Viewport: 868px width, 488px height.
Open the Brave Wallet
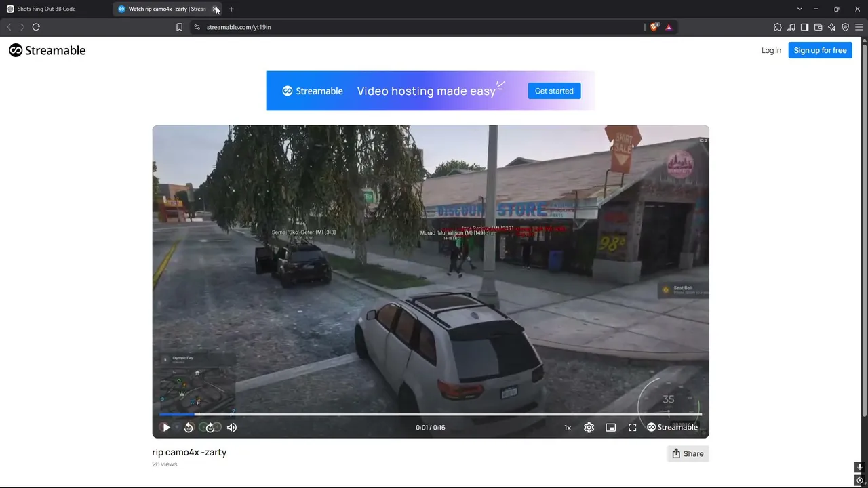click(818, 27)
